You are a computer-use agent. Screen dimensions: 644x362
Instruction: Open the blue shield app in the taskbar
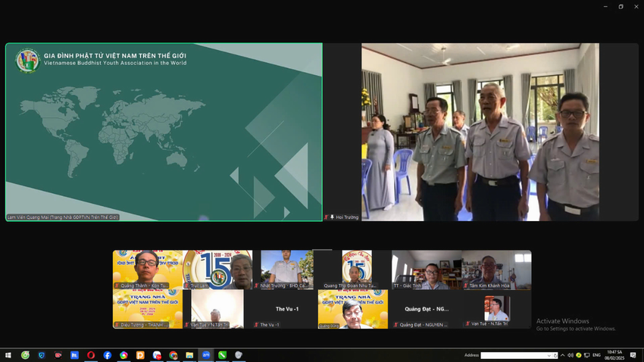pyautogui.click(x=42, y=355)
